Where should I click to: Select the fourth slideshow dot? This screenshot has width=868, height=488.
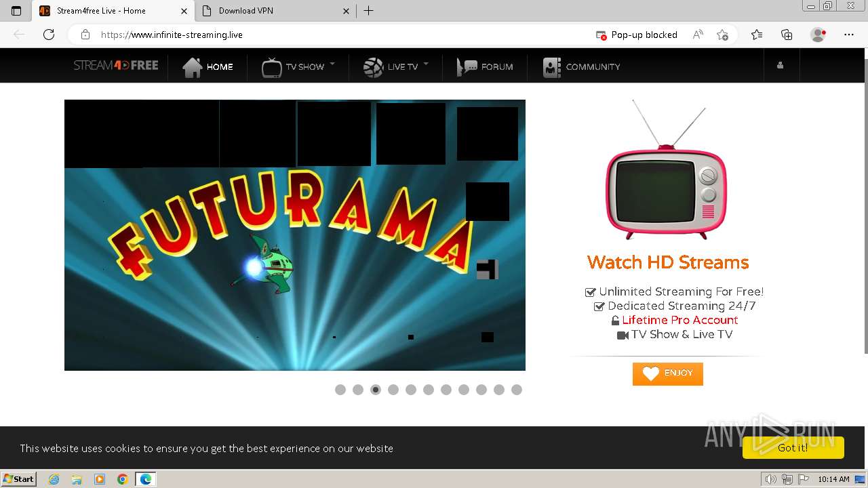click(x=393, y=390)
